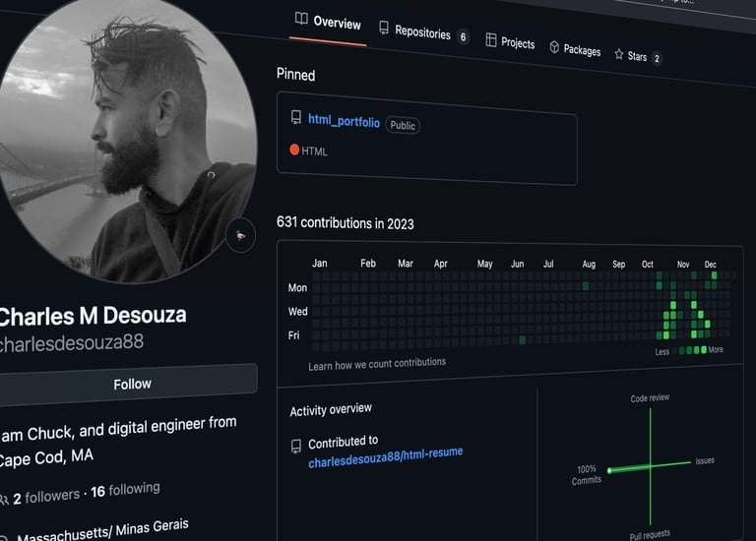Click the brightest legend square near More

[x=704, y=350]
